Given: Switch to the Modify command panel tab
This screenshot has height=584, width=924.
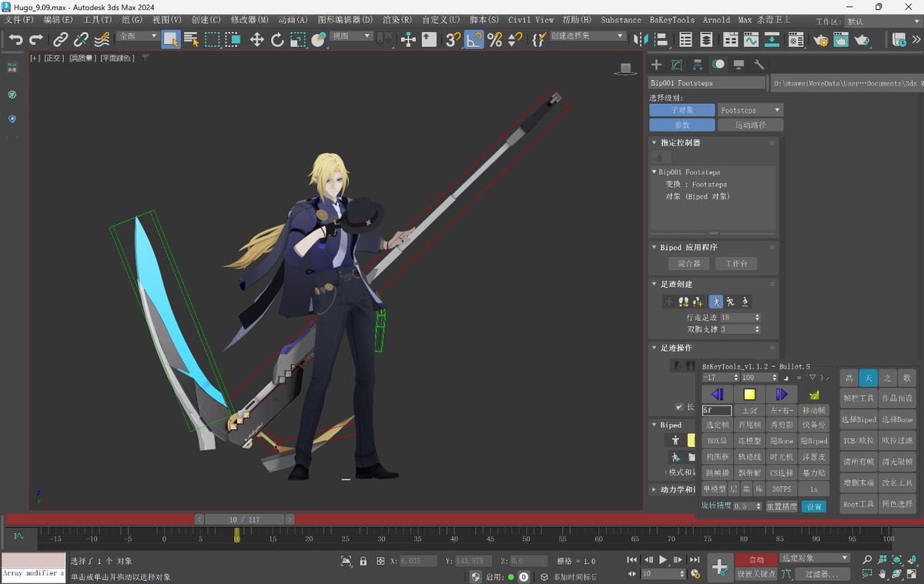Looking at the screenshot, I should pyautogui.click(x=677, y=65).
